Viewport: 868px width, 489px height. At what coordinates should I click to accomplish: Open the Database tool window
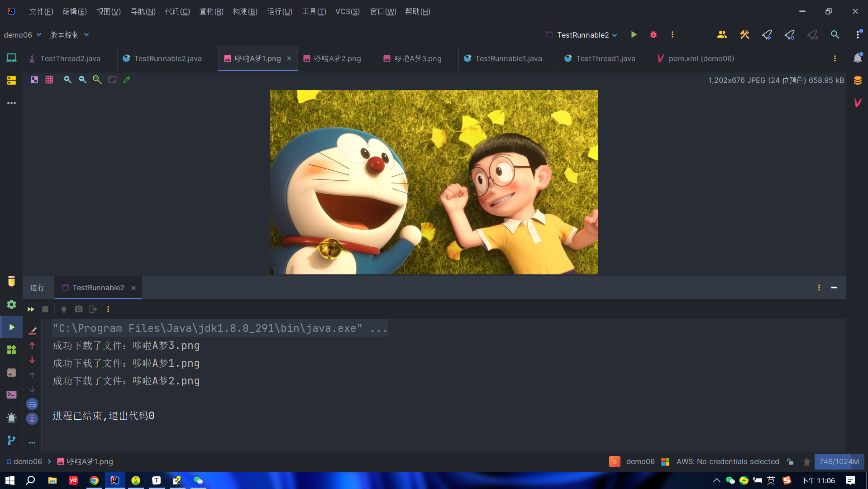(x=858, y=81)
